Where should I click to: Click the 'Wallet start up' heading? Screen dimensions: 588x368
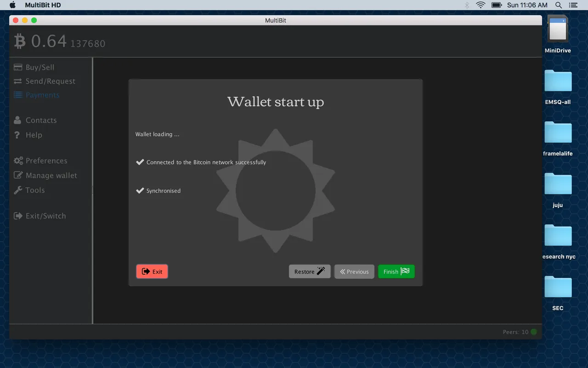pyautogui.click(x=276, y=102)
